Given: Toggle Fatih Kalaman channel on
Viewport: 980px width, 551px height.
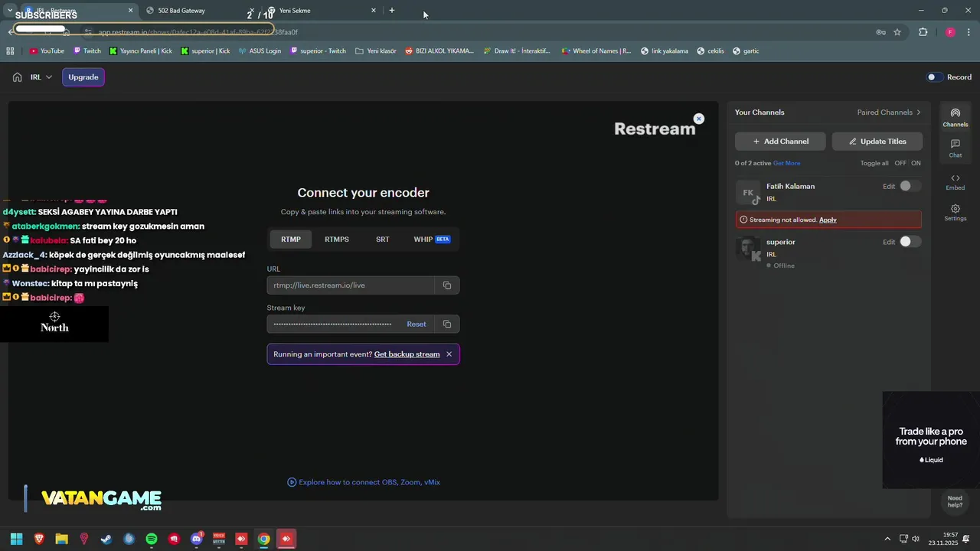Looking at the screenshot, I should pyautogui.click(x=909, y=186).
